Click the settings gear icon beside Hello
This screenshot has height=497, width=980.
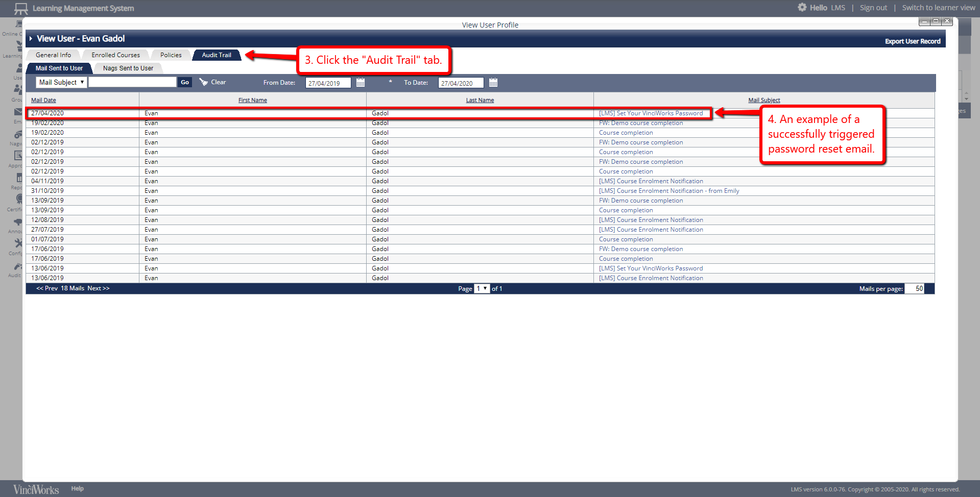pyautogui.click(x=802, y=8)
